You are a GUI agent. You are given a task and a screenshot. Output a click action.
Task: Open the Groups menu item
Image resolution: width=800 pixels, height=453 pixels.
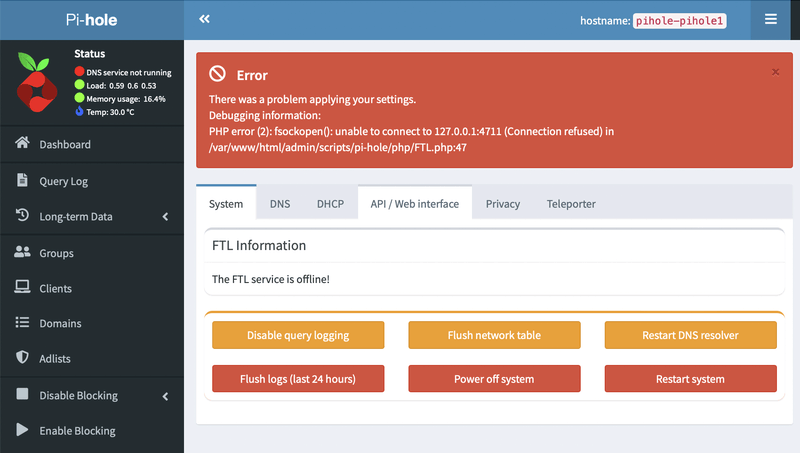click(x=92, y=253)
